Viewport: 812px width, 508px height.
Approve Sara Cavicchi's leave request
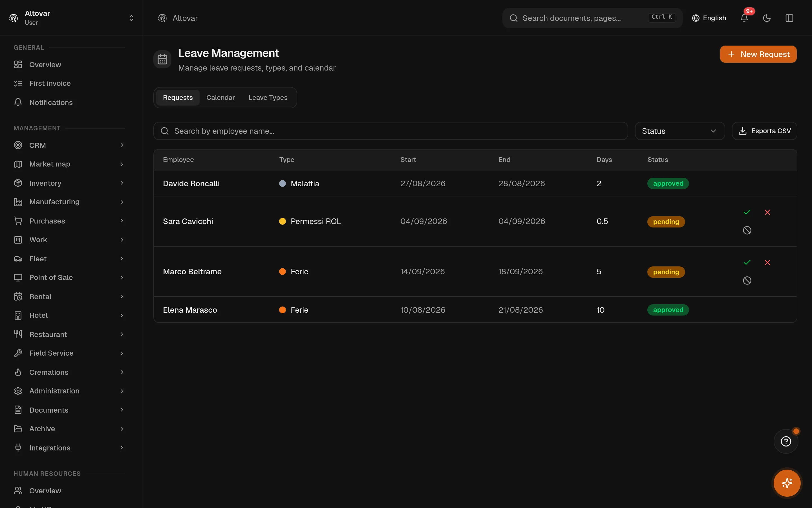coord(747,212)
